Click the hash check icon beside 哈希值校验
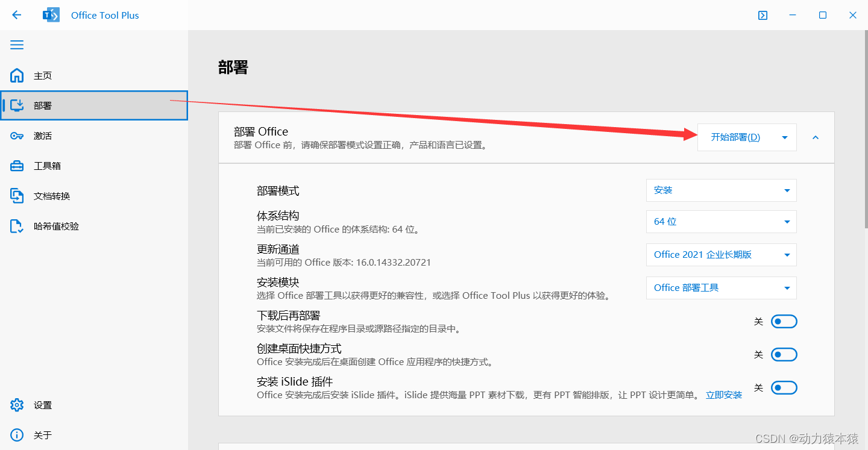The width and height of the screenshot is (868, 450). 17,226
